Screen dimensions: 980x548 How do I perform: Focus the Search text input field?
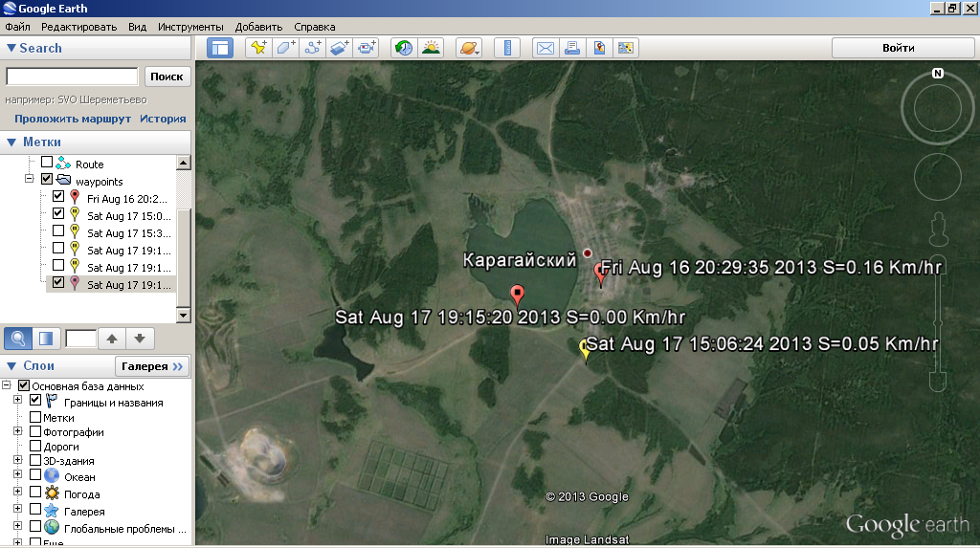point(72,77)
